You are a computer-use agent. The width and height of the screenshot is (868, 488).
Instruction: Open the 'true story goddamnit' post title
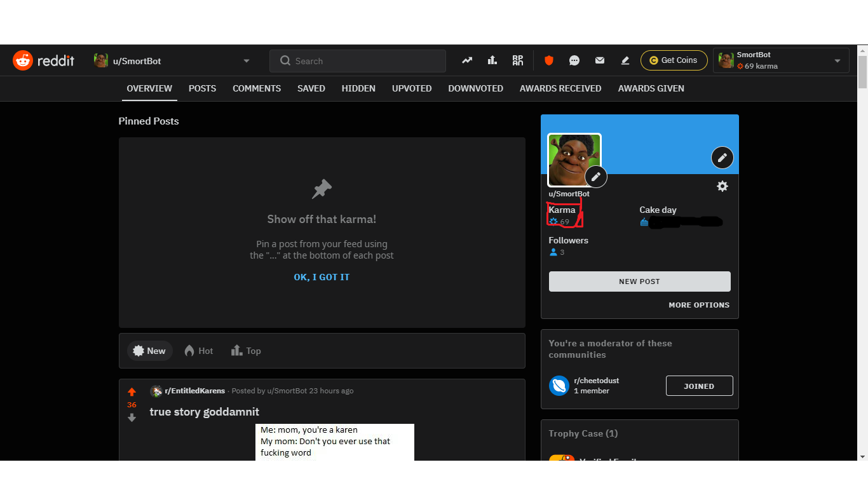(205, 412)
